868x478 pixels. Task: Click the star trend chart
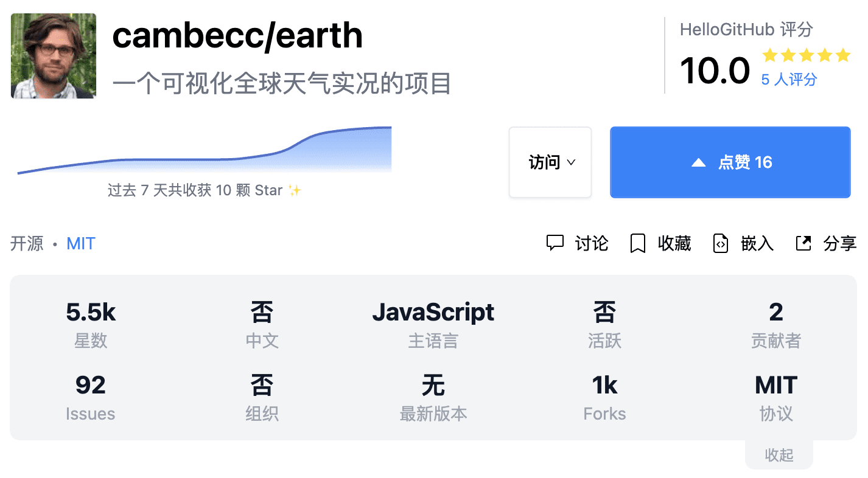pos(205,151)
